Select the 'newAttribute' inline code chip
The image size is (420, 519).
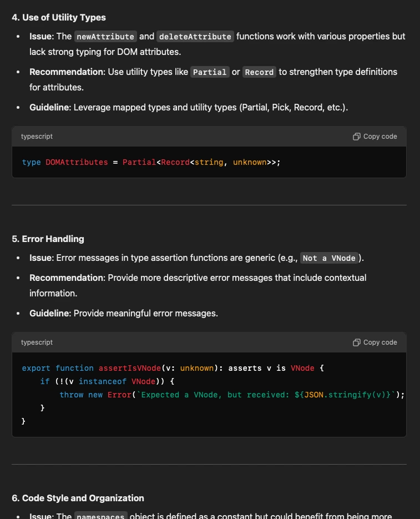coord(105,36)
